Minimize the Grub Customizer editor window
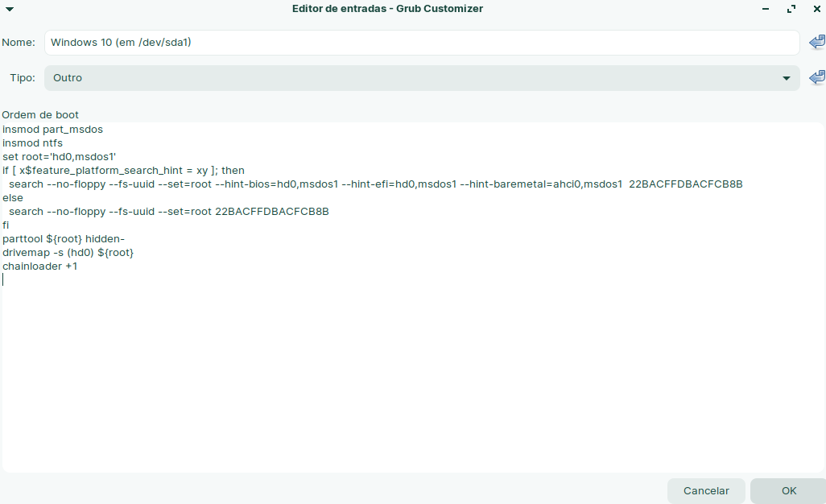This screenshot has height=504, width=826. [766, 9]
